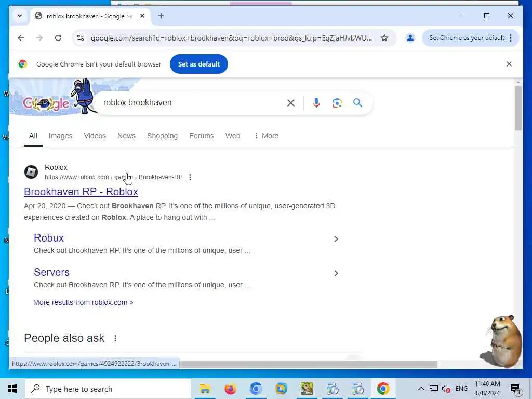Viewport: 532px width, 399px height.
Task: Click the vertical page scrollbar
Action: pos(518,108)
